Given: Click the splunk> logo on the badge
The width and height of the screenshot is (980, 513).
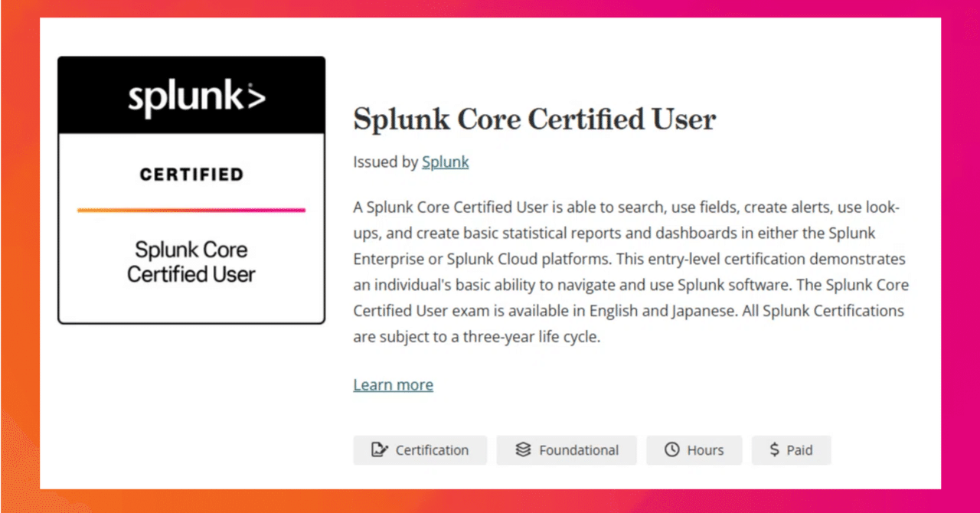Looking at the screenshot, I should (x=191, y=96).
